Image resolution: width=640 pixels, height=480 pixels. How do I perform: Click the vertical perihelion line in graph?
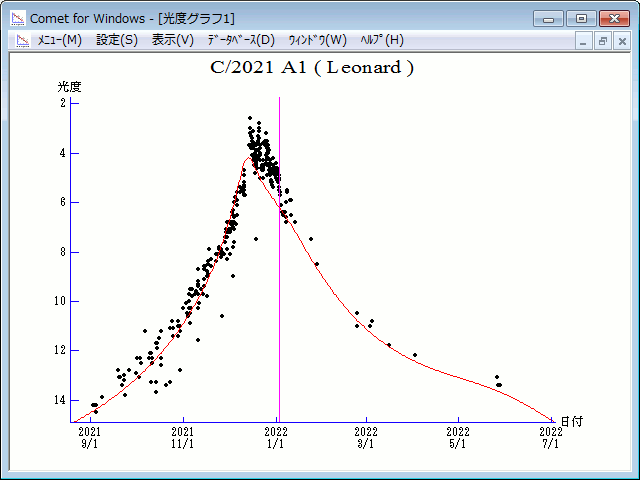pyautogui.click(x=279, y=300)
